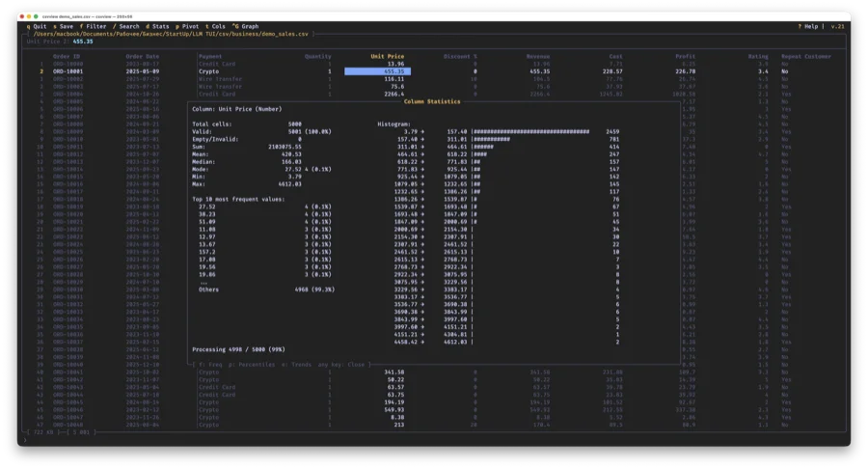Click the ORD-10001 order ID cell
The image size is (868, 469).
pos(68,71)
